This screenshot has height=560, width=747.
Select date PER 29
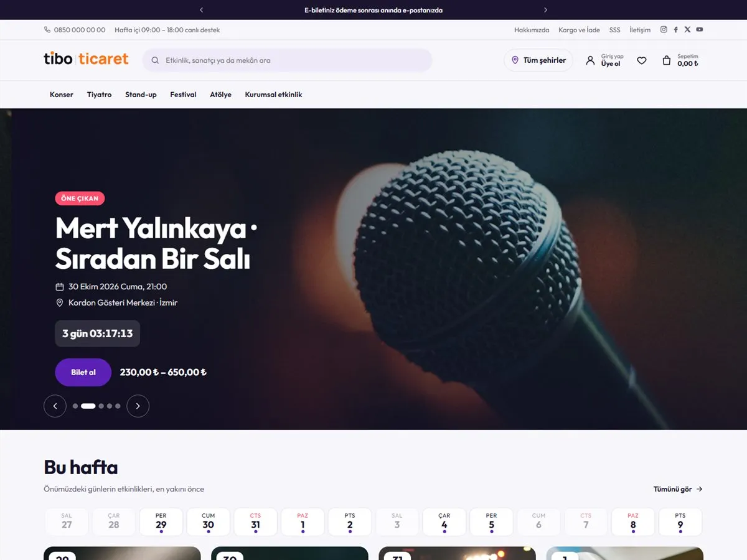point(161,522)
